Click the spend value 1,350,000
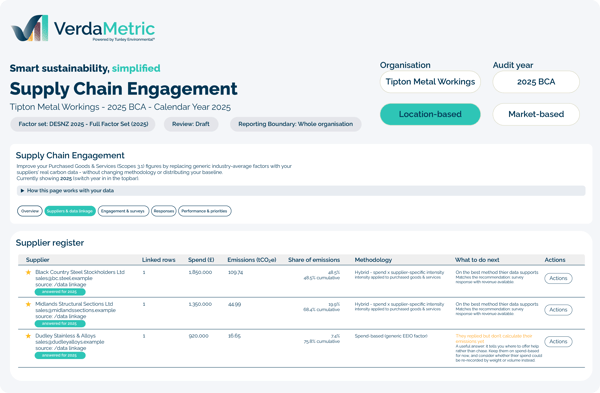Image resolution: width=600 pixels, height=393 pixels. pyautogui.click(x=200, y=304)
